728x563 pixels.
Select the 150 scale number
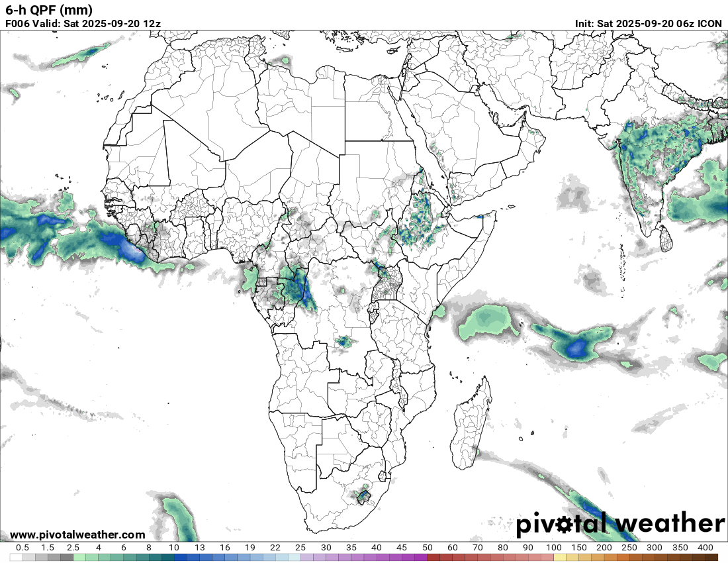click(x=579, y=548)
